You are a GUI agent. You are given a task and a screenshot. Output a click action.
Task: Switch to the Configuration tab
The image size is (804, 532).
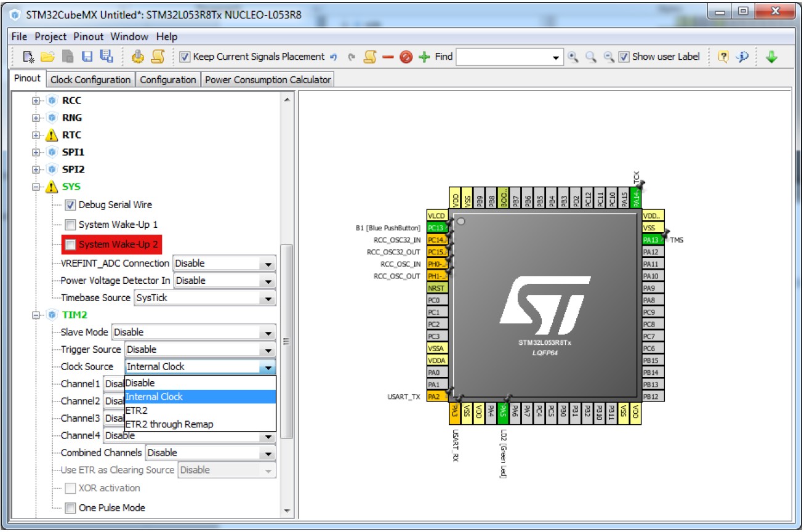coord(167,80)
